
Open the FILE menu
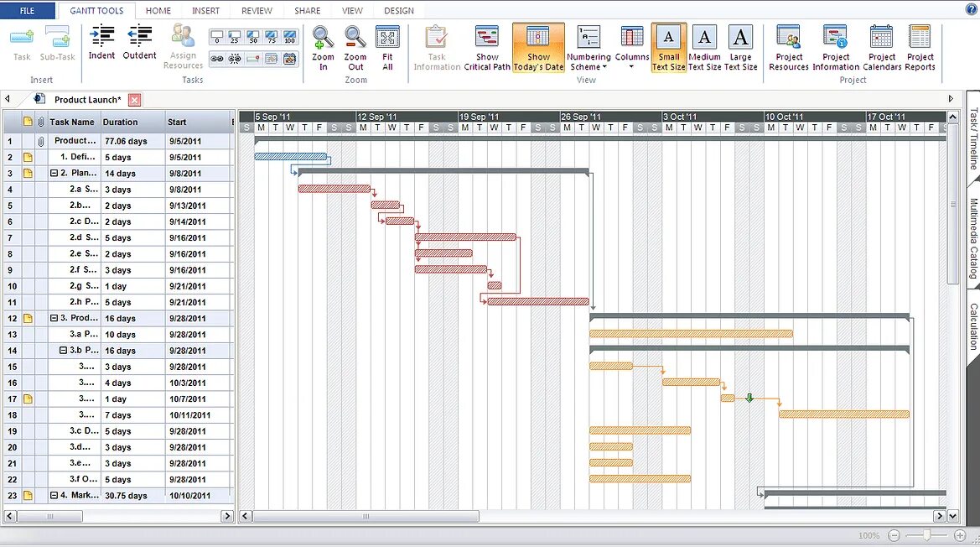pyautogui.click(x=28, y=11)
